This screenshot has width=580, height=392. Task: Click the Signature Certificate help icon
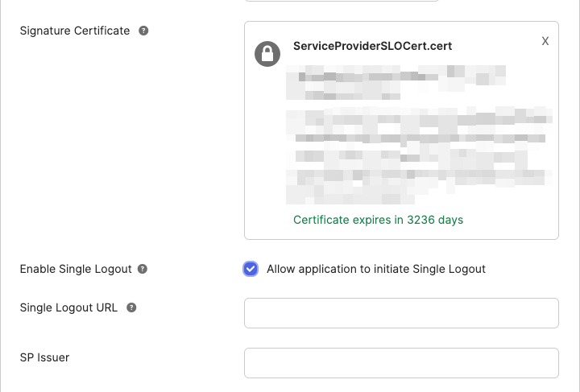pyautogui.click(x=143, y=31)
